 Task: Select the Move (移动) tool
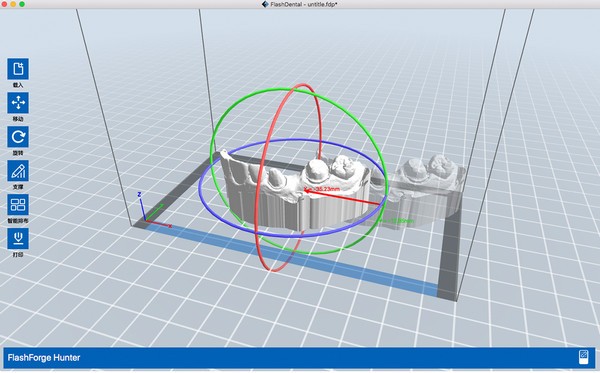click(x=18, y=103)
